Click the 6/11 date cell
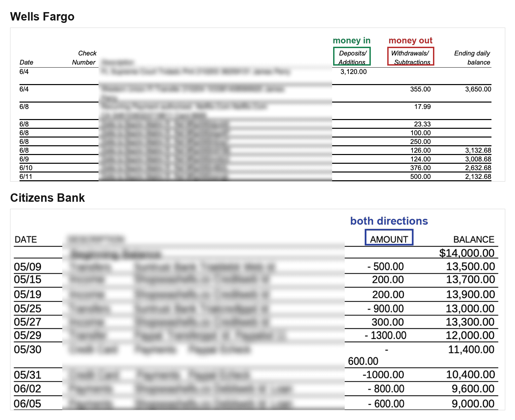Image resolution: width=515 pixels, height=420 pixels. (x=26, y=177)
